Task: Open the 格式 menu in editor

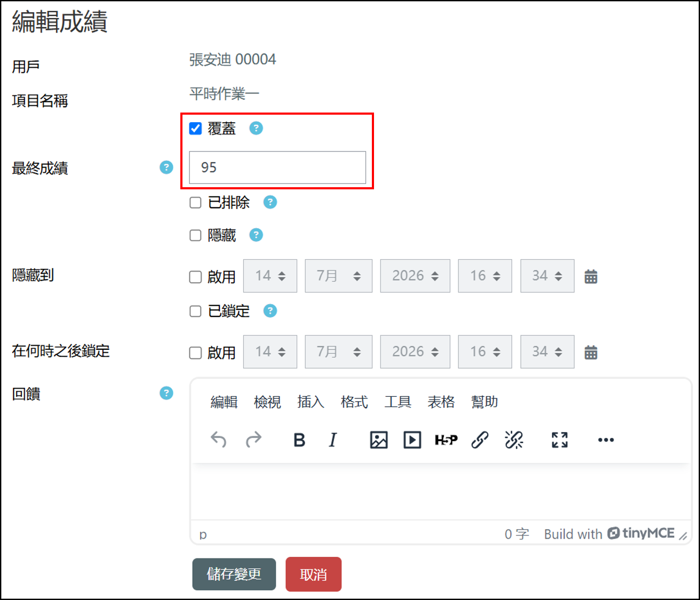Action: point(354,402)
